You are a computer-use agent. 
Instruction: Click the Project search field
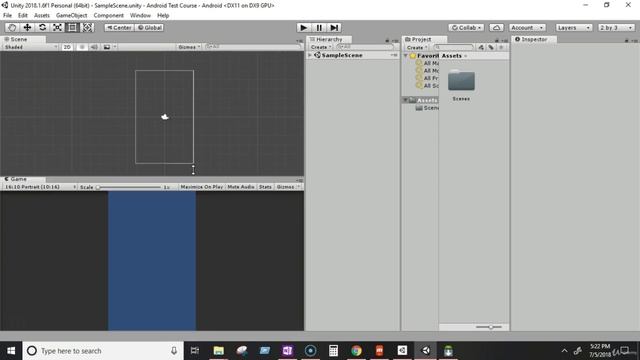click(x=453, y=47)
